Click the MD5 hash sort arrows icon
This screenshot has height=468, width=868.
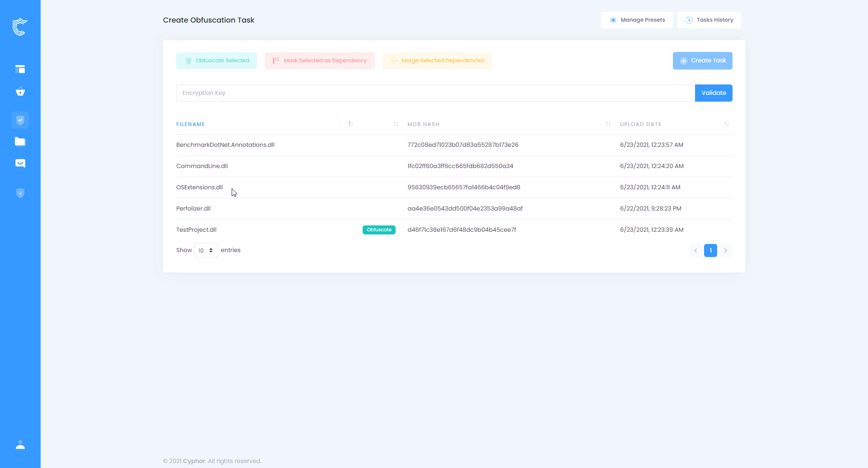608,124
